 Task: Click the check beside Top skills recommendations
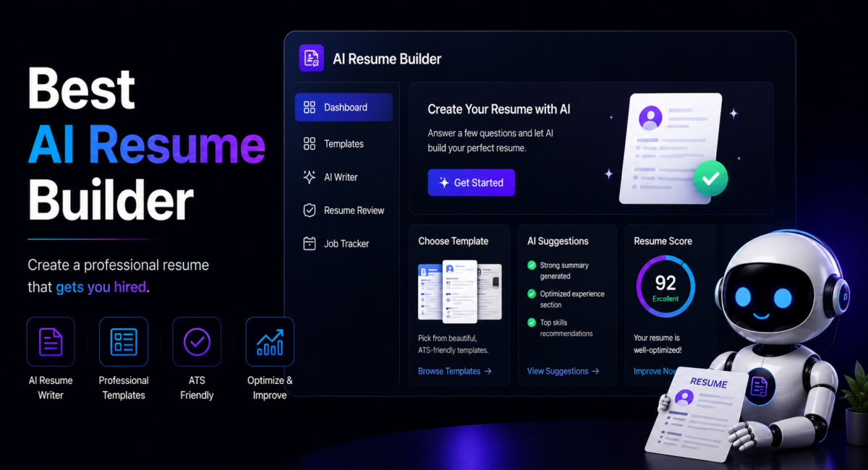532,322
